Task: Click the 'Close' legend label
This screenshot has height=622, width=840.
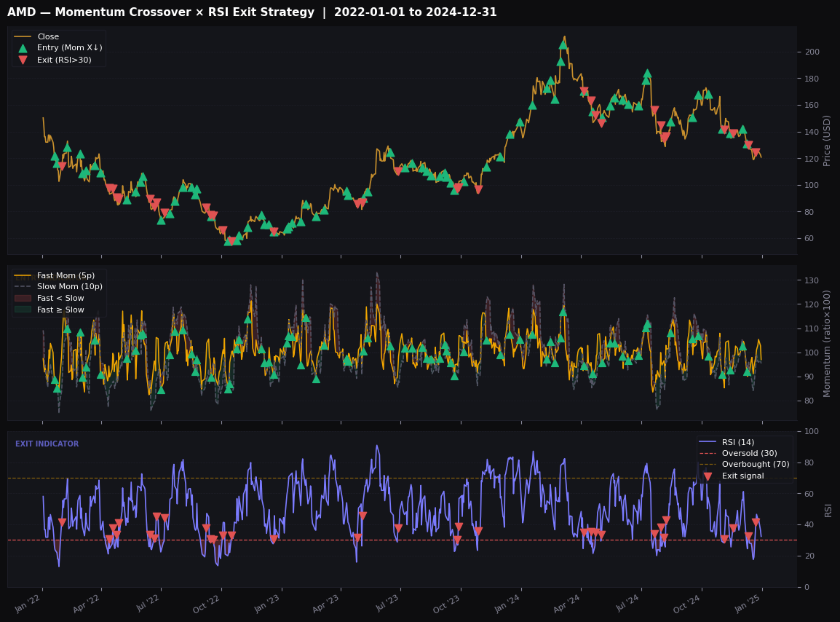Action: (48, 36)
